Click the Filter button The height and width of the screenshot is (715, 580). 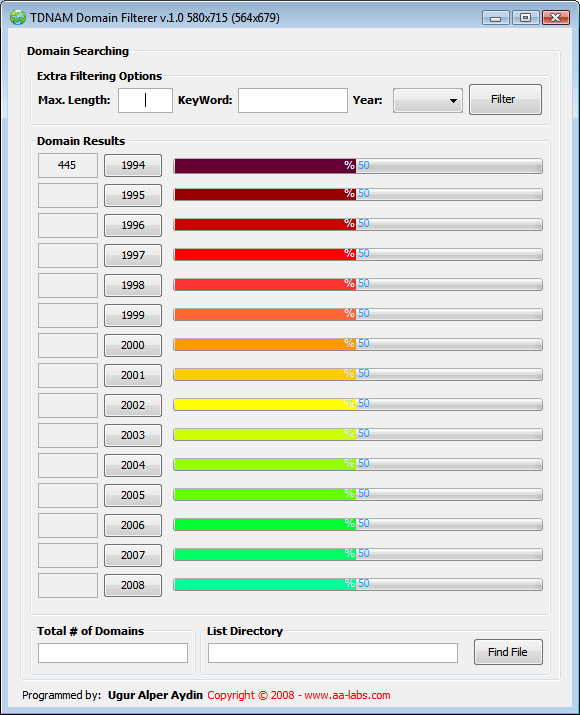coord(505,99)
